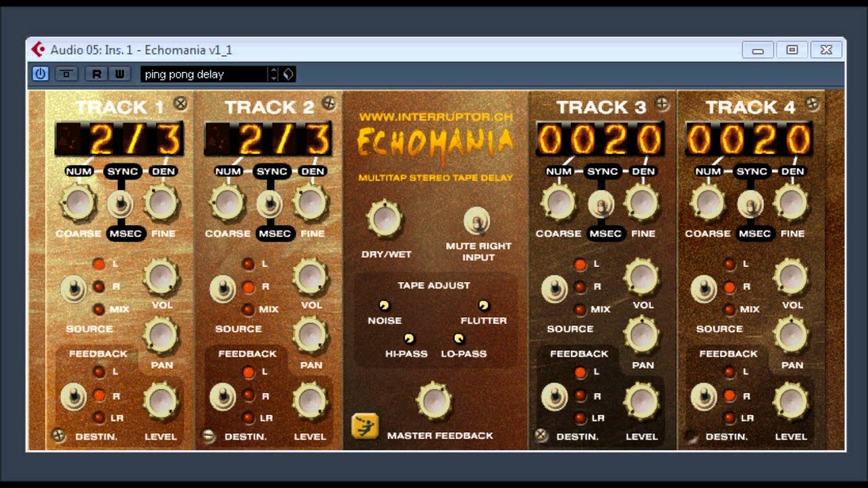Click the Track 4 PAN knob
This screenshot has width=868, height=488.
(791, 335)
